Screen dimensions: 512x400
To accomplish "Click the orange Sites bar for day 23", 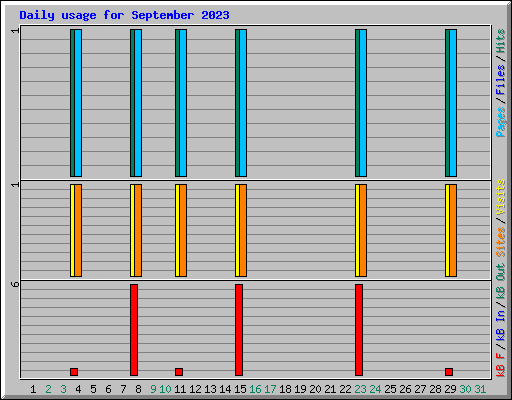I will [x=363, y=230].
